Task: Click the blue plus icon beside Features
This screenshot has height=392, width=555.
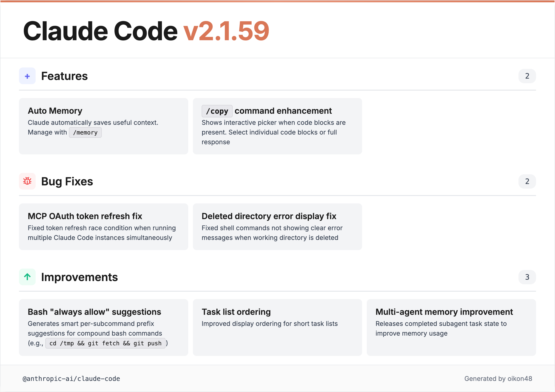Action: click(27, 76)
